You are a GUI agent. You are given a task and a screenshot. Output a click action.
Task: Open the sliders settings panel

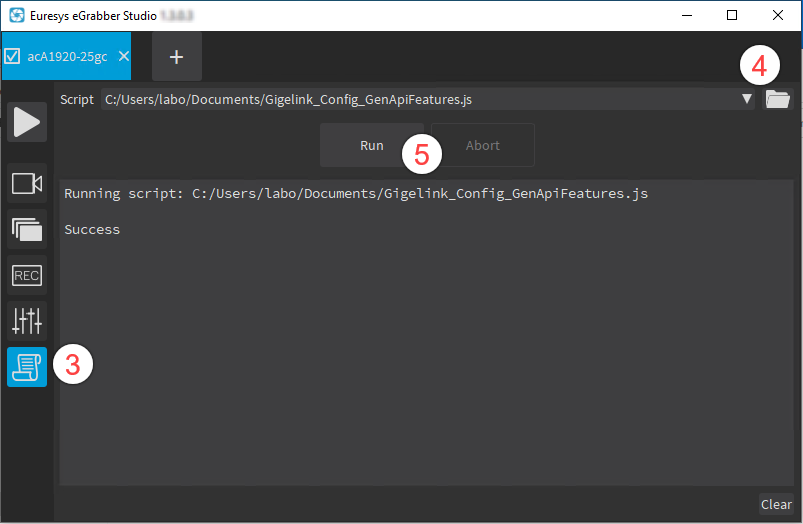pyautogui.click(x=27, y=321)
